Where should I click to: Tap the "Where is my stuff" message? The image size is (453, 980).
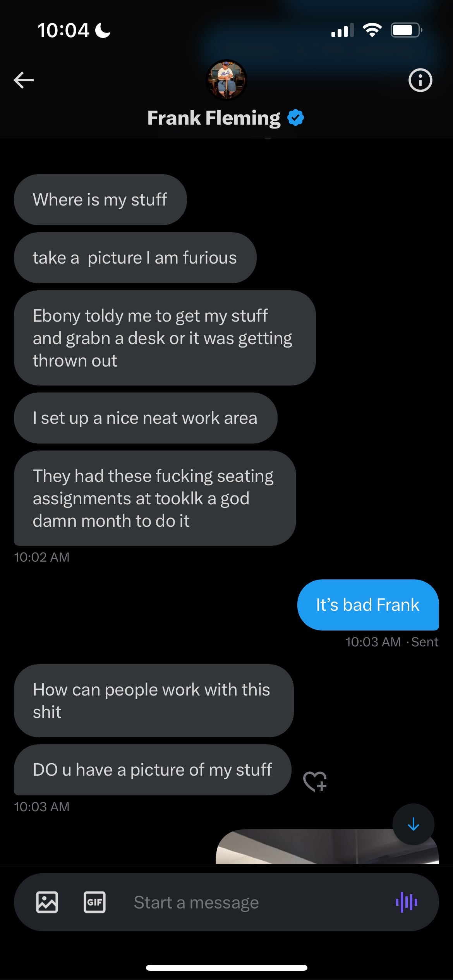[100, 200]
